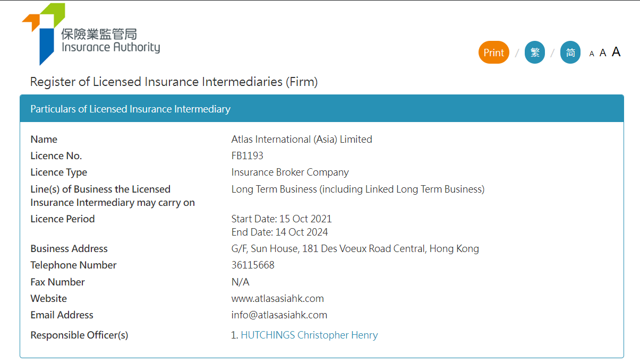The image size is (640, 364).
Task: Select the largest font size A
Action: pyautogui.click(x=616, y=52)
